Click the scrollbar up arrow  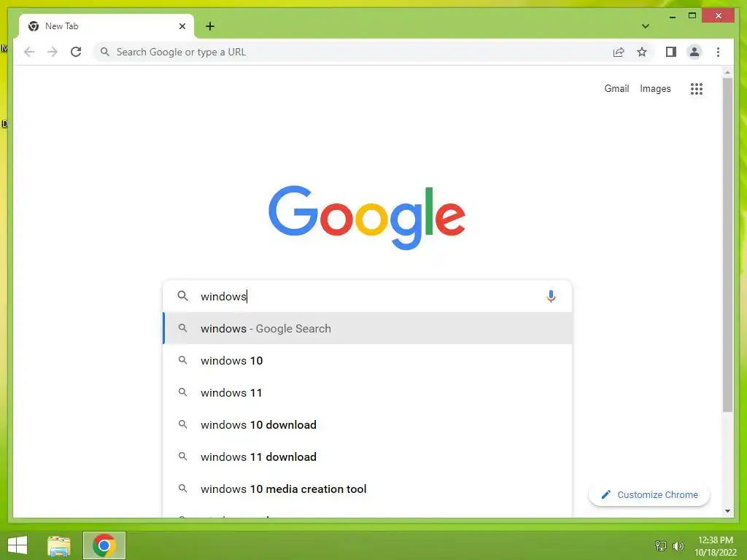pyautogui.click(x=727, y=72)
